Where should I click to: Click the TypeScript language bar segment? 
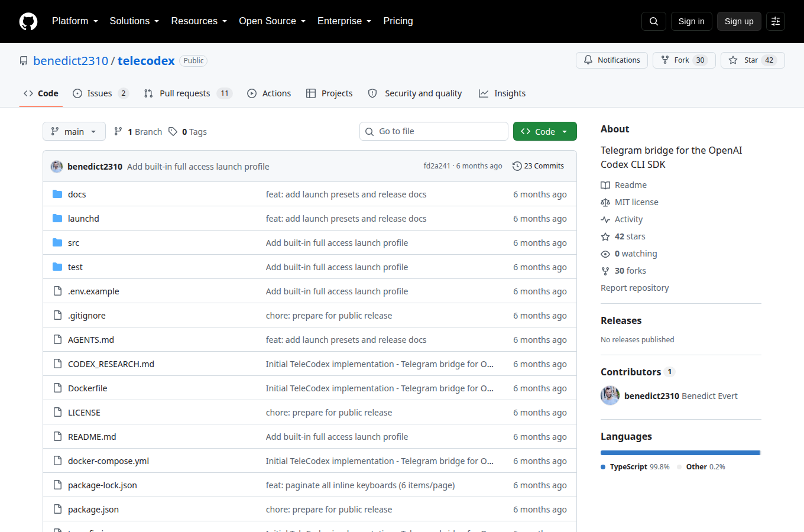680,453
